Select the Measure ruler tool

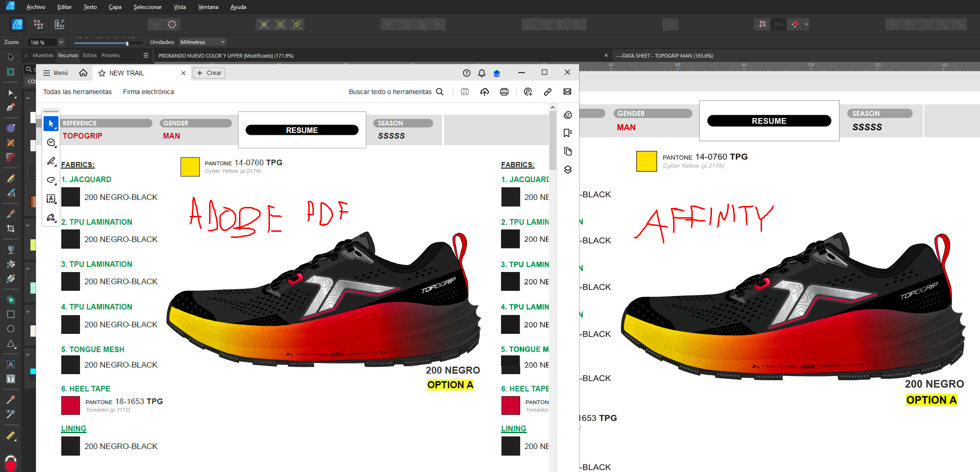[x=11, y=435]
